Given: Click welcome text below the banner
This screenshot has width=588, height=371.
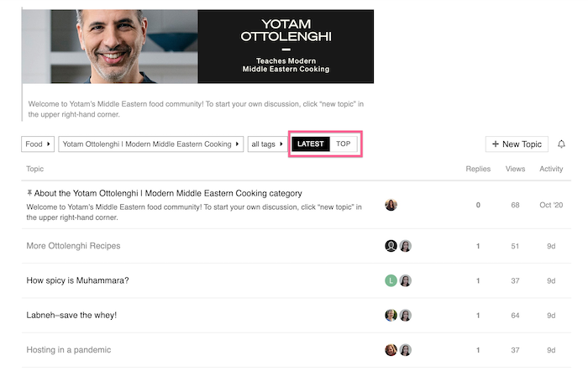Looking at the screenshot, I should pos(196,109).
